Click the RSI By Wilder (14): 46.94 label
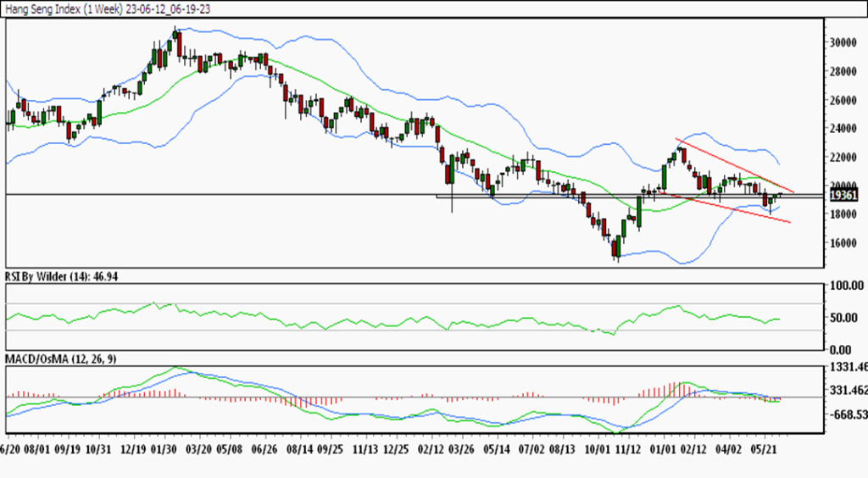 [61, 276]
